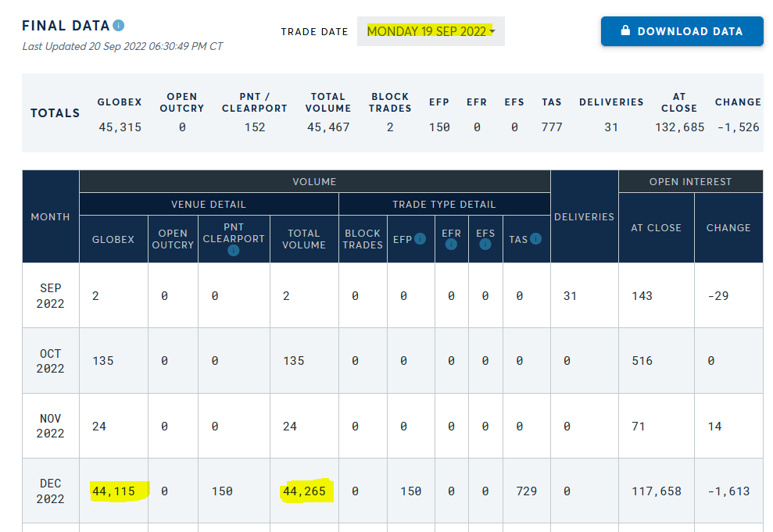Screen dimensions: 773x532
Task: Click the TOTAL VOLUME table column header
Action: pos(304,239)
